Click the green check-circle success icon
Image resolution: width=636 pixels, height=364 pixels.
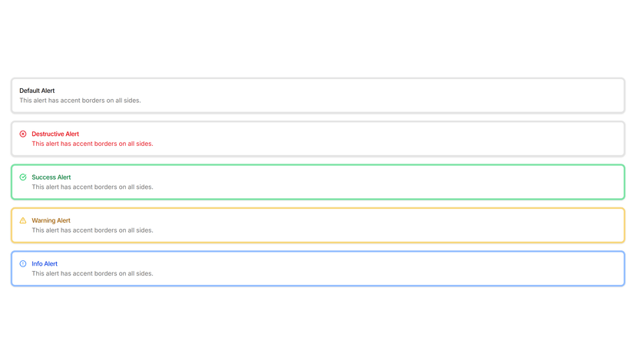(23, 177)
